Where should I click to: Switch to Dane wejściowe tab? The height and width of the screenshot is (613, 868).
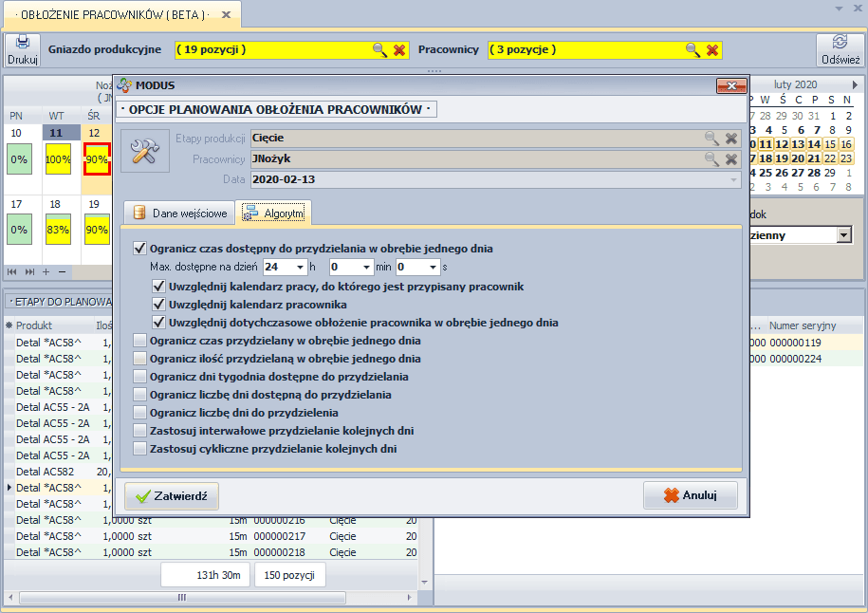(179, 214)
